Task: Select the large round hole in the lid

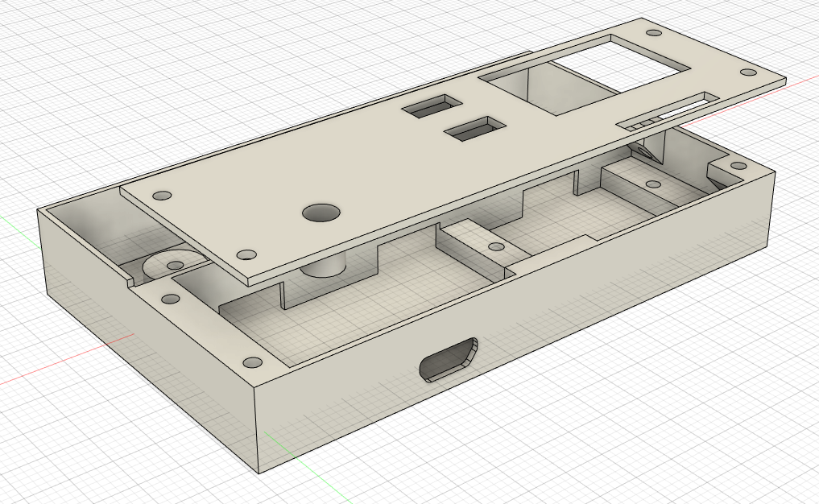Action: coord(321,213)
